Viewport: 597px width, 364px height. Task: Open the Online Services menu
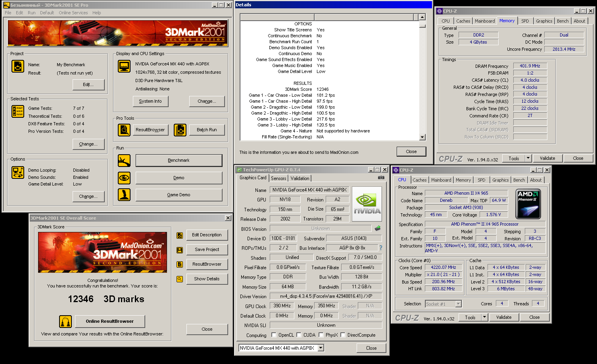point(73,13)
